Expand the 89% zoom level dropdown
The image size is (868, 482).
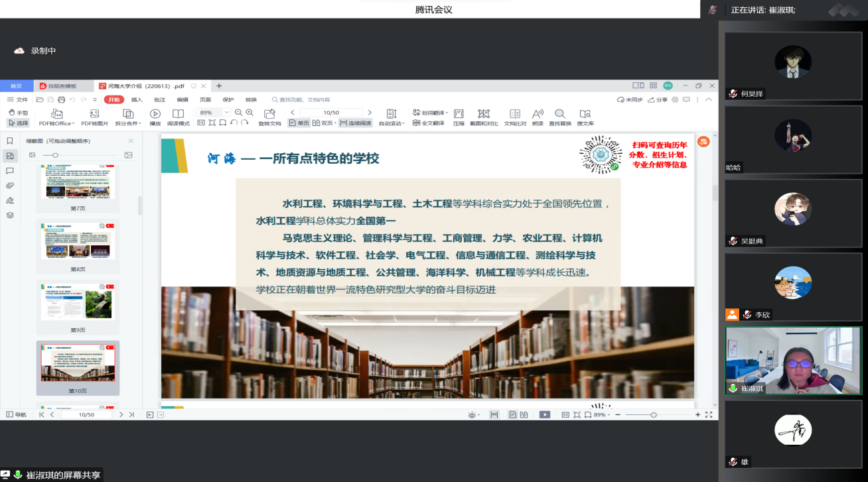pyautogui.click(x=226, y=113)
